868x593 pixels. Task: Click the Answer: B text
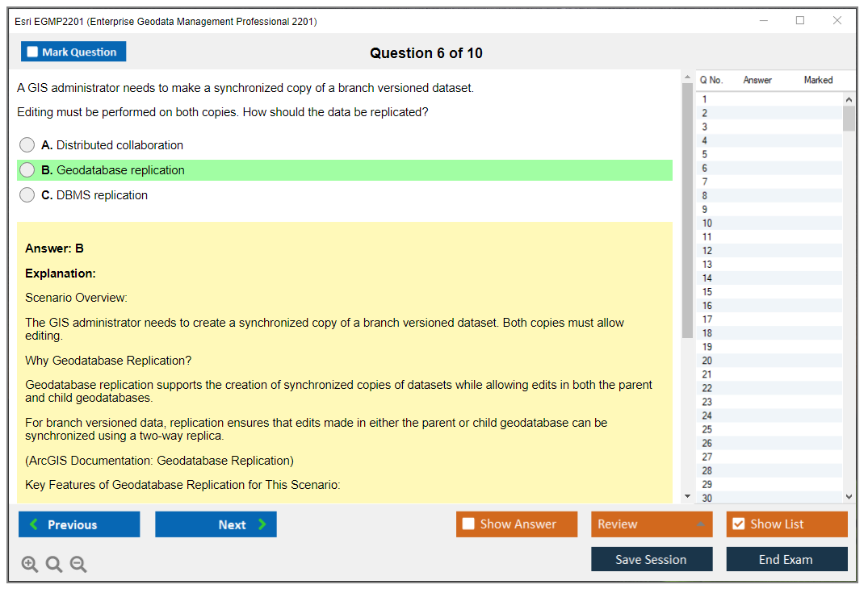pyautogui.click(x=54, y=248)
